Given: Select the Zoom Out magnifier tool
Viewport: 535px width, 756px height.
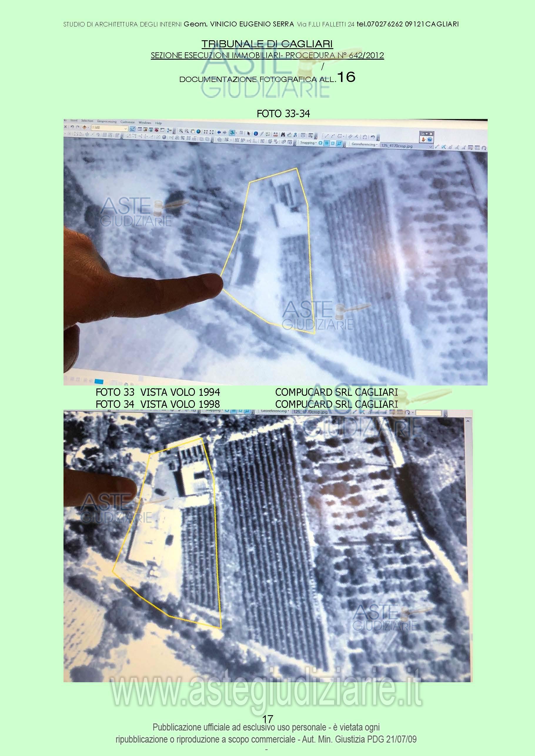Looking at the screenshot, I should pos(187,131).
